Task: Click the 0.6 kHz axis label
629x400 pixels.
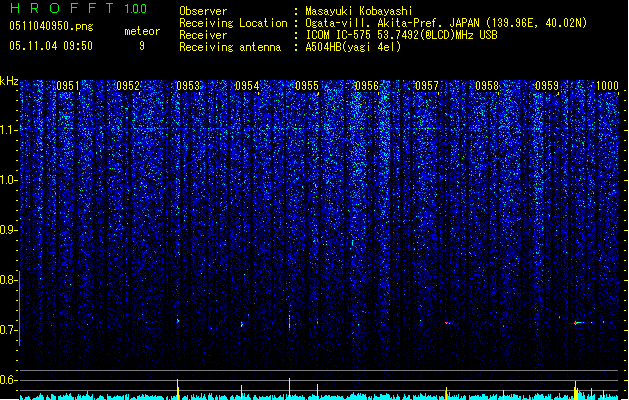Action: coord(8,380)
